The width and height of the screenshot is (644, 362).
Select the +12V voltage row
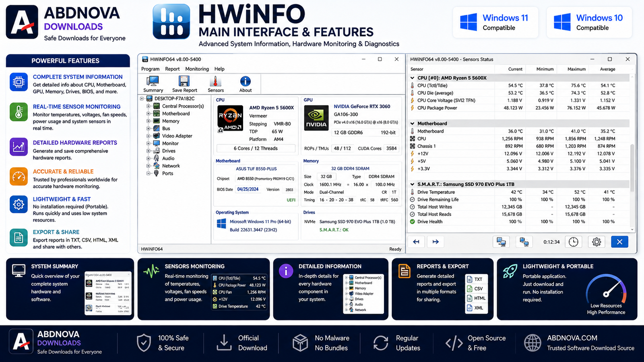coord(518,154)
